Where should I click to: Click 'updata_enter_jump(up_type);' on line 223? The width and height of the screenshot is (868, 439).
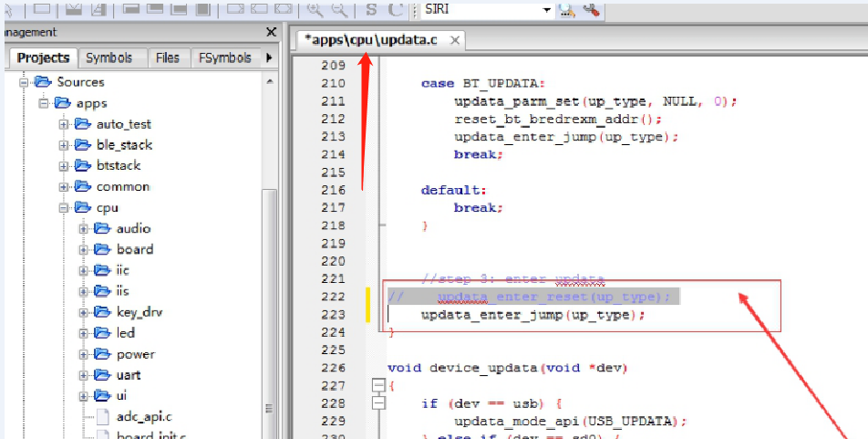point(533,315)
